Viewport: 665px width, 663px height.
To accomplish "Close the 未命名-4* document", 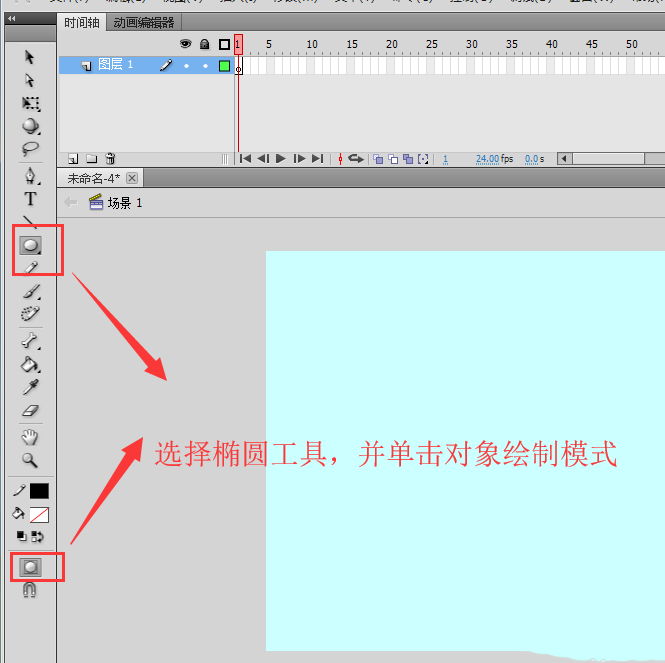I will 132,178.
